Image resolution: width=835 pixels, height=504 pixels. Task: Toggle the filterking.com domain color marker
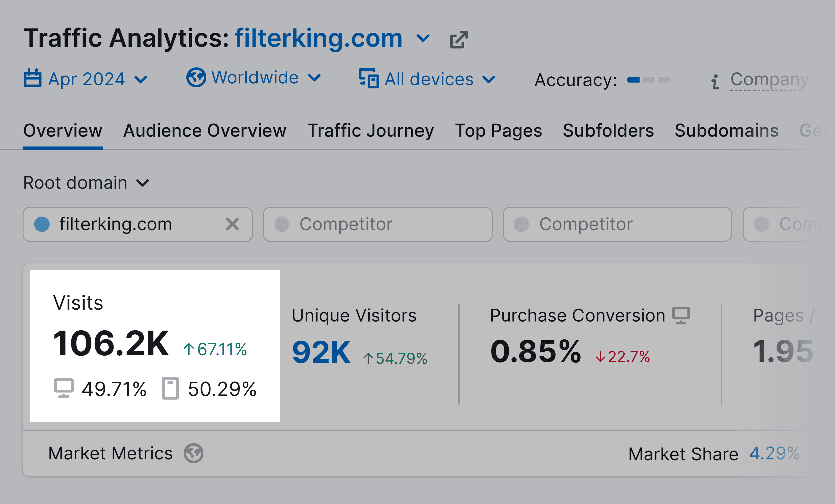(42, 224)
